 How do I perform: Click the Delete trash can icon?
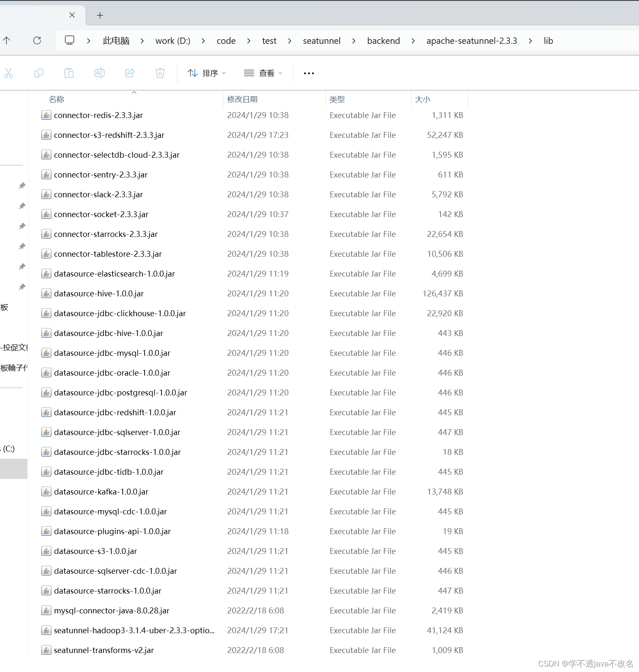click(x=160, y=73)
